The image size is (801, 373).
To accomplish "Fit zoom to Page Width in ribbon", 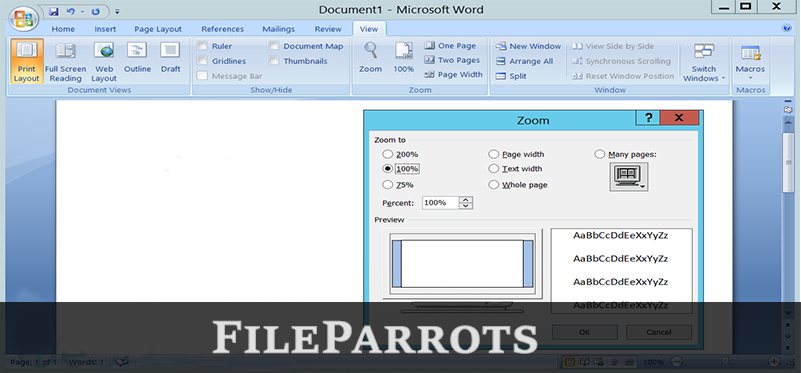I will click(x=454, y=74).
